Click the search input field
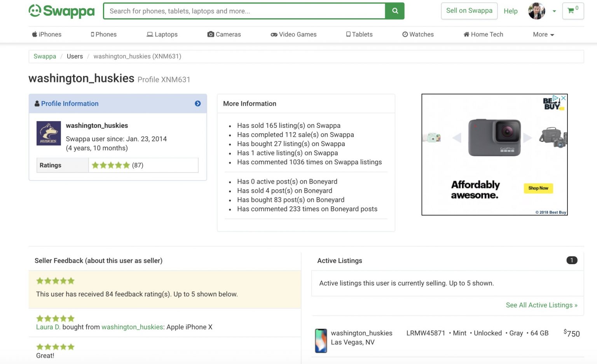This screenshot has width=597, height=364. click(244, 11)
